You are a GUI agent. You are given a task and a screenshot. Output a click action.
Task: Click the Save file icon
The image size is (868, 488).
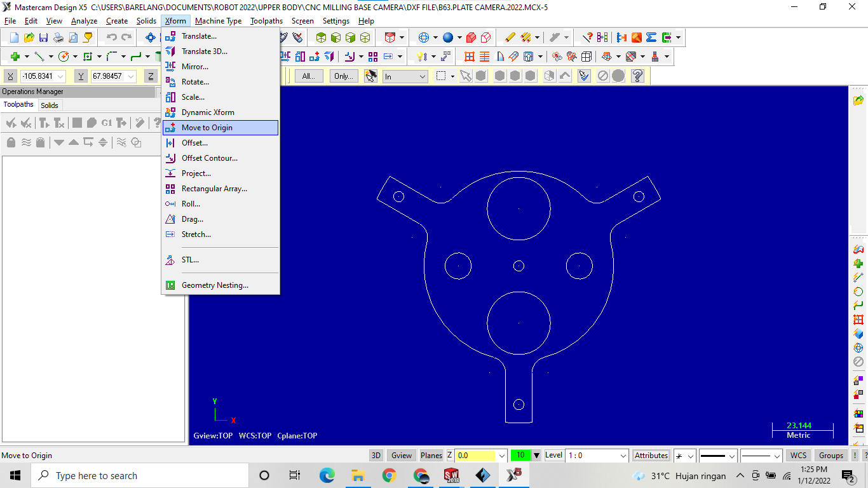(43, 37)
